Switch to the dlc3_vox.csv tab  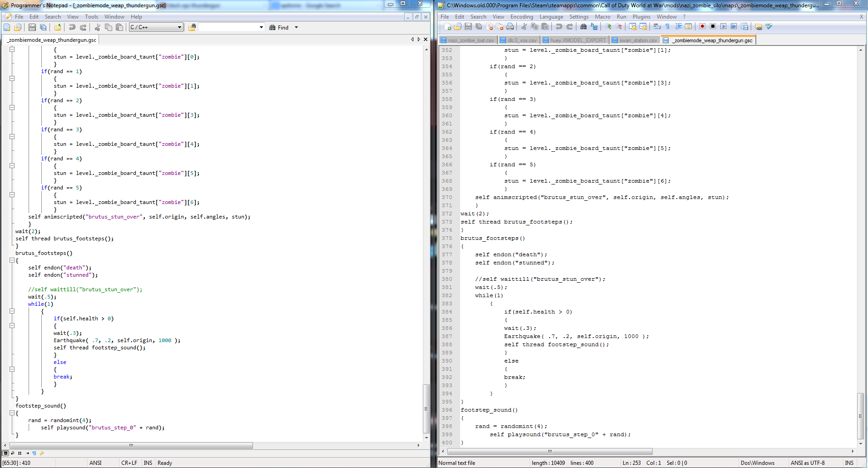tap(519, 40)
